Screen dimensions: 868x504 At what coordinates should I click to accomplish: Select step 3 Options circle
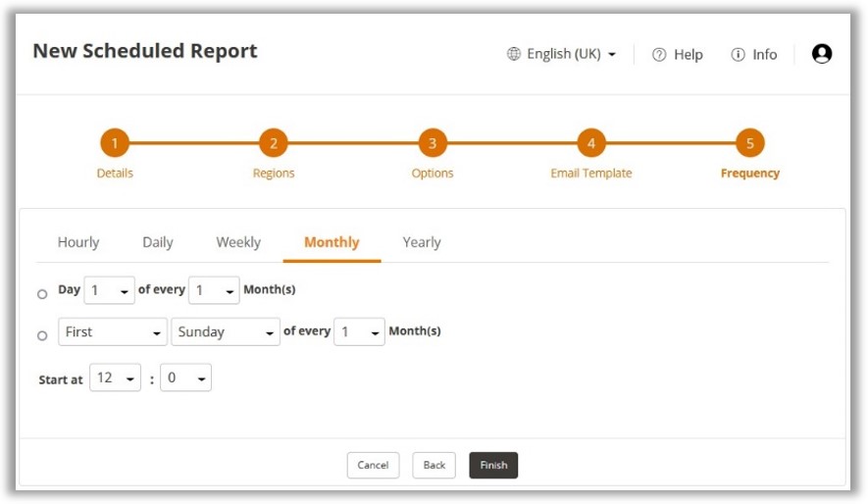pyautogui.click(x=433, y=143)
